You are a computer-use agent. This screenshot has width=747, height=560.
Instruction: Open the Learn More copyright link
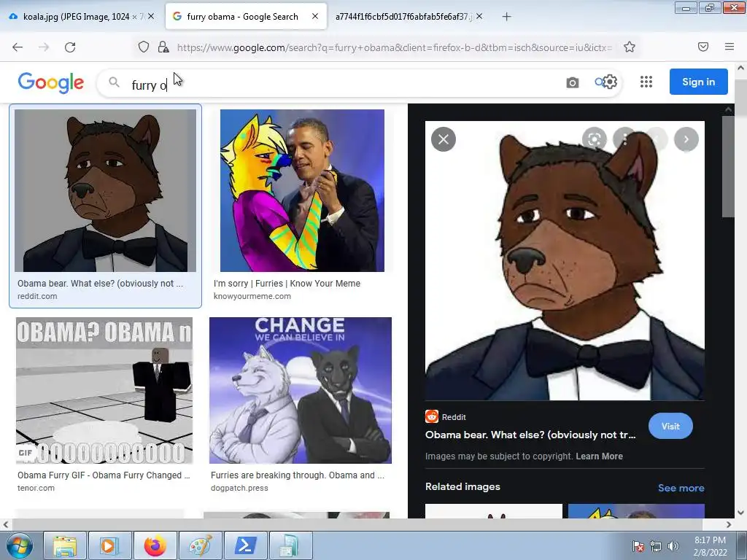pos(599,456)
